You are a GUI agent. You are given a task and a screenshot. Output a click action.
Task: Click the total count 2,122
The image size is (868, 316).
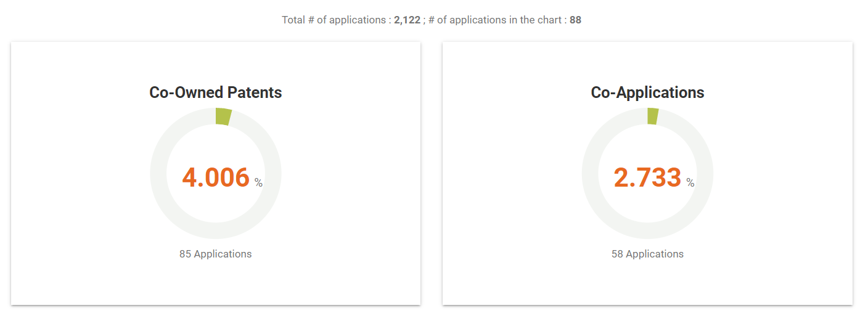407,20
